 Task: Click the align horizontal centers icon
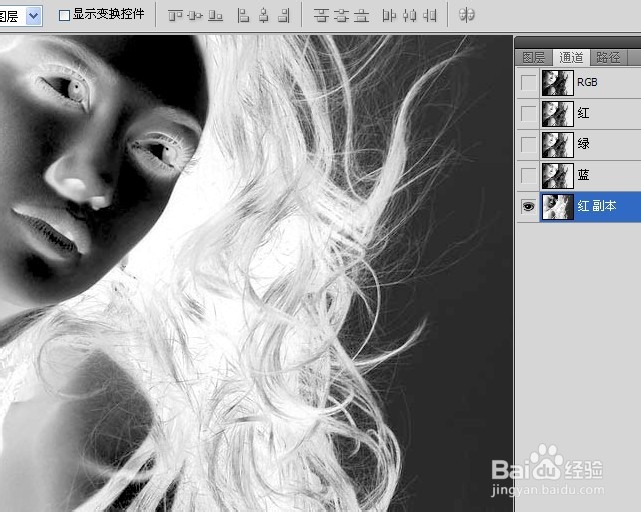point(264,16)
